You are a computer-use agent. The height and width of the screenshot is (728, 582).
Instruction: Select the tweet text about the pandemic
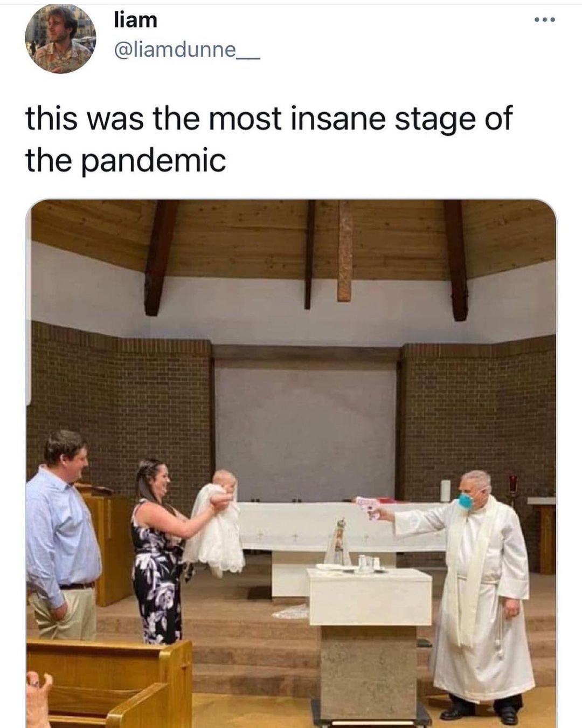[268, 139]
